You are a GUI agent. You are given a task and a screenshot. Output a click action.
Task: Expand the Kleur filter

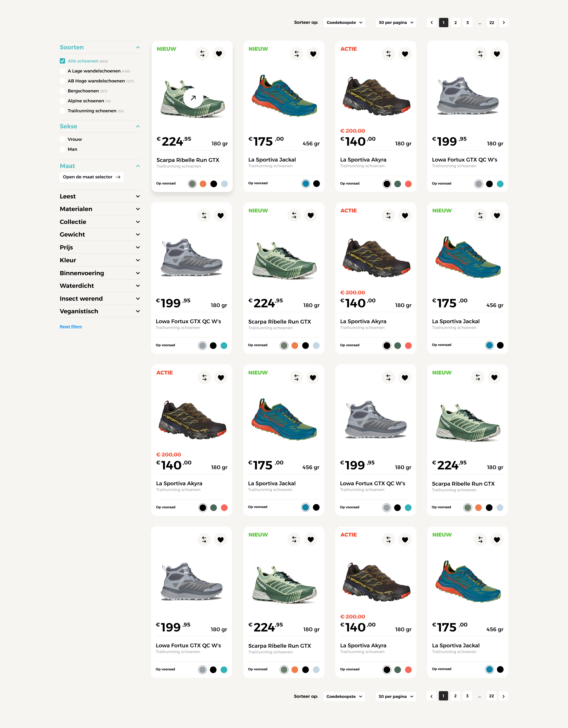[x=100, y=260]
